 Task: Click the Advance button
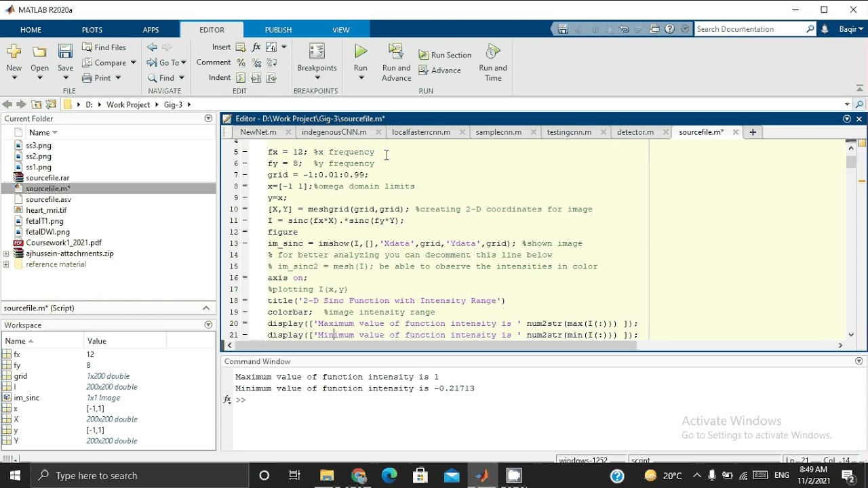point(439,70)
